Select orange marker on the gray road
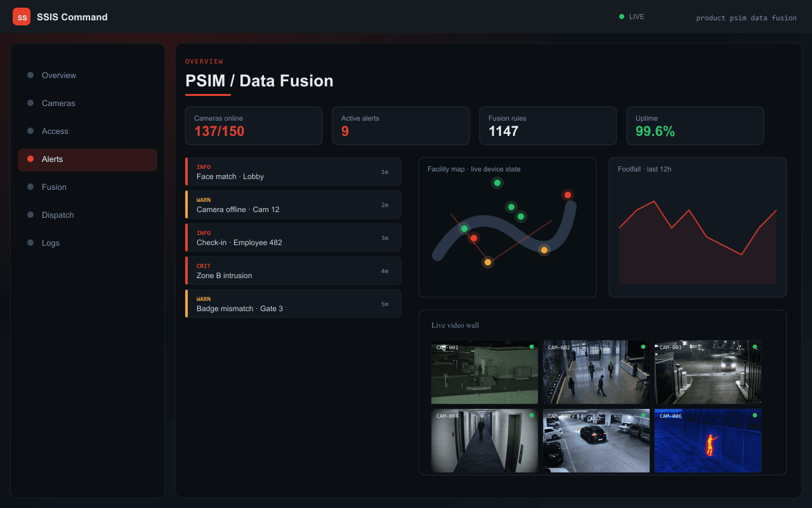This screenshot has height=508, width=812. click(x=544, y=250)
